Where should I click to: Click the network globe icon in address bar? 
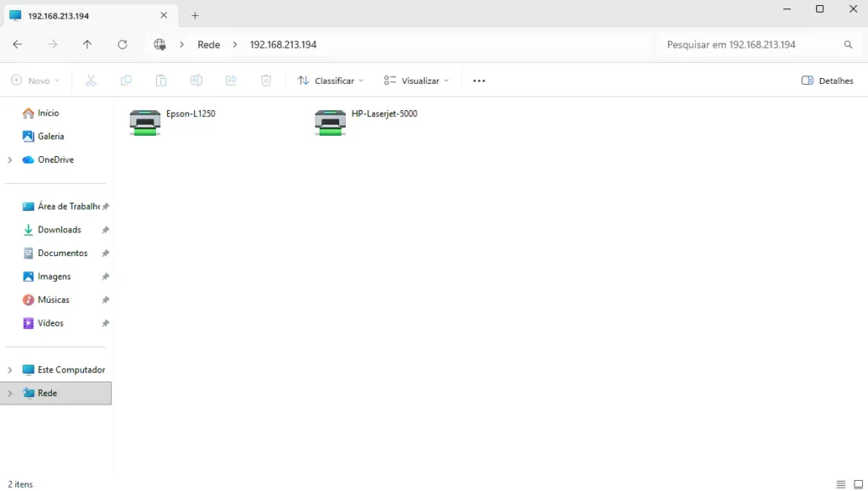(159, 44)
